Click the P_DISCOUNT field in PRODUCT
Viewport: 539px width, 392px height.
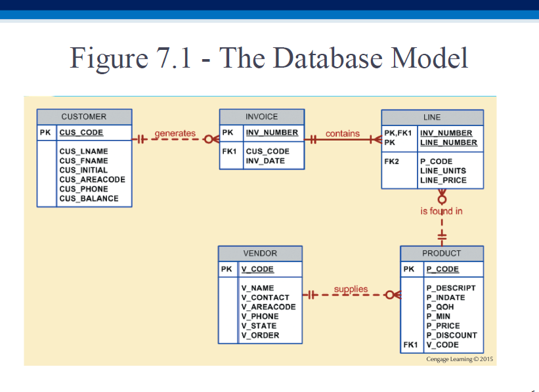[452, 335]
